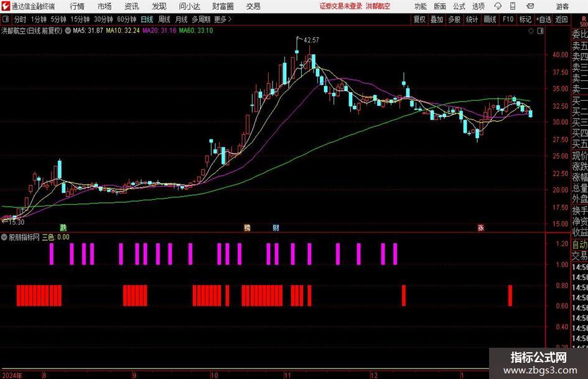Open the 行情 menu
Image resolution: width=588 pixels, height=379 pixels.
pos(77,6)
